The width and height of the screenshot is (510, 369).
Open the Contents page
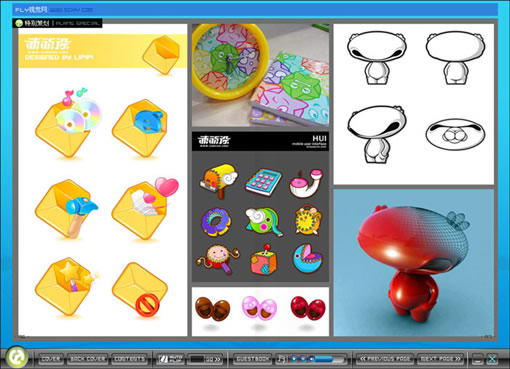pos(129,359)
